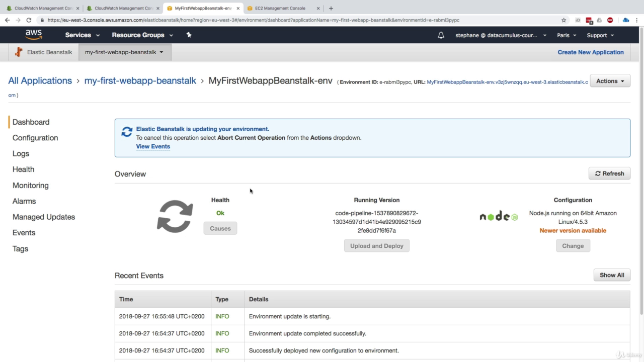
Task: Click the Refresh button
Action: pyautogui.click(x=609, y=173)
